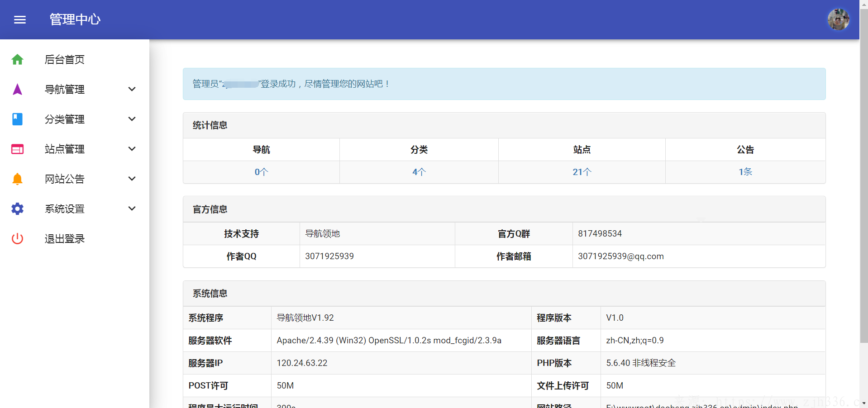Click the 作者QQ label cell
868x408 pixels.
click(242, 256)
